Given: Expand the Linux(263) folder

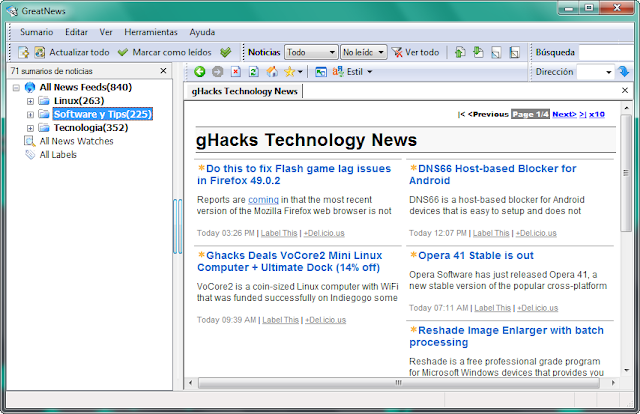Looking at the screenshot, I should pyautogui.click(x=30, y=101).
